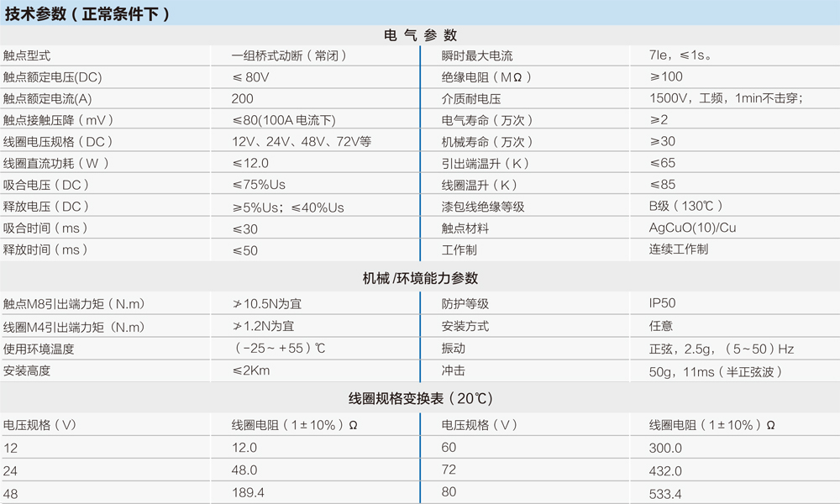Click the 线圈规格变换表（20℃） header
Screen dimensions: 840x504
[420, 397]
